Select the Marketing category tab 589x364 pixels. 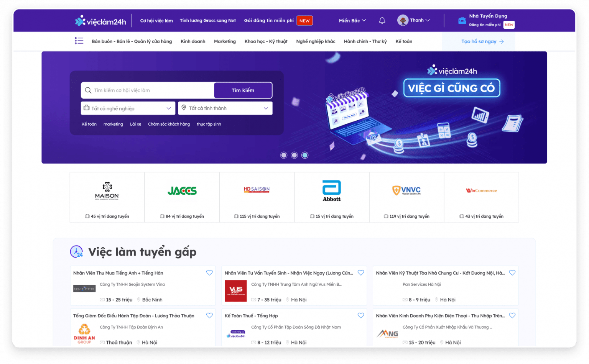[x=225, y=41]
